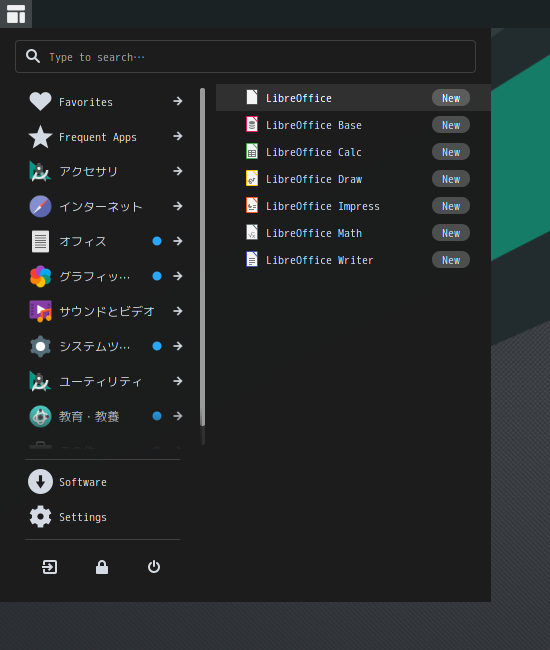
Task: Click the highlighted LibreOffice entry label
Action: tap(298, 98)
